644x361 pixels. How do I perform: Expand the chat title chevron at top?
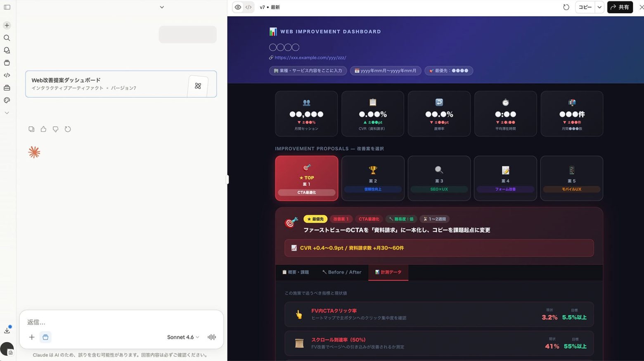pos(162,7)
